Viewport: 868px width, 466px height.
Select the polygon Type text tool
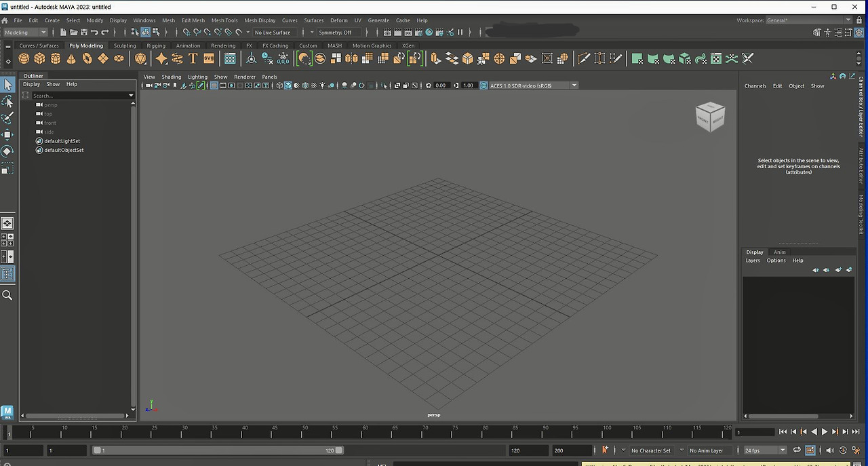(x=193, y=58)
